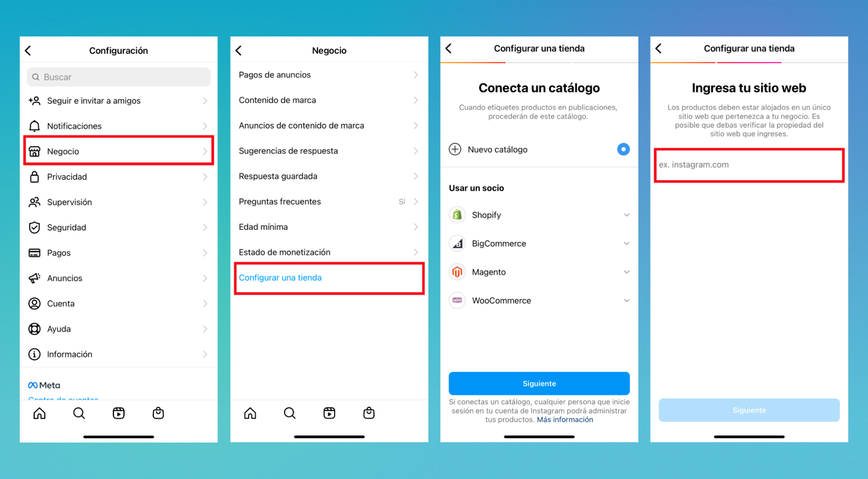The width and height of the screenshot is (868, 479).
Task: Tap the Anuncios megaphone icon
Action: 34,278
